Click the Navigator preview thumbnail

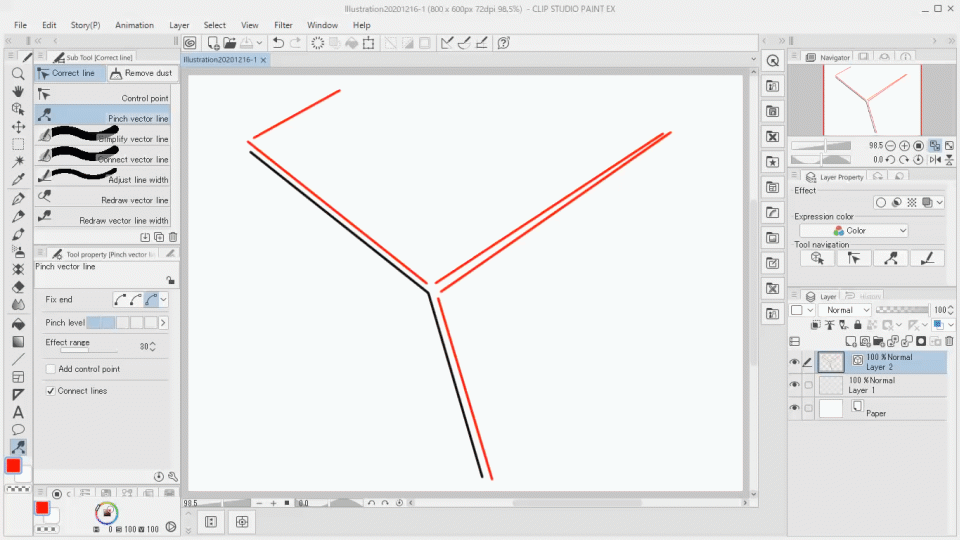872,100
